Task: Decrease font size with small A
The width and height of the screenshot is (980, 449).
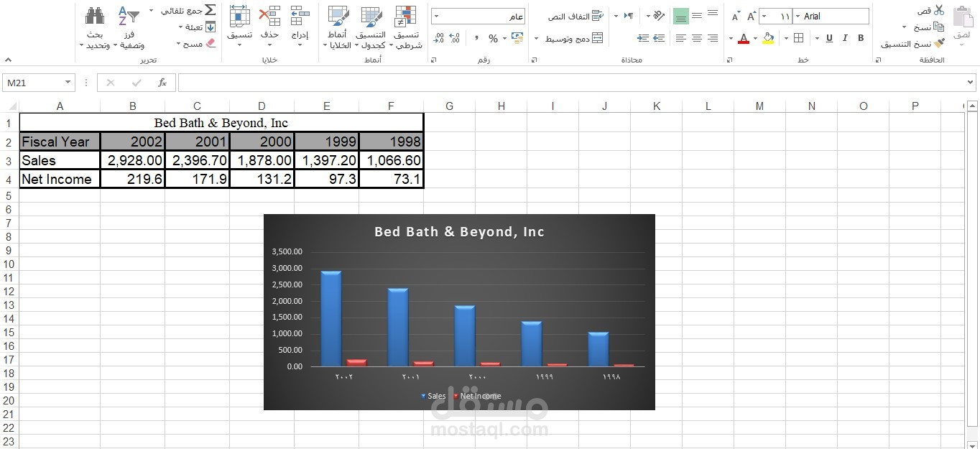Action: point(736,16)
